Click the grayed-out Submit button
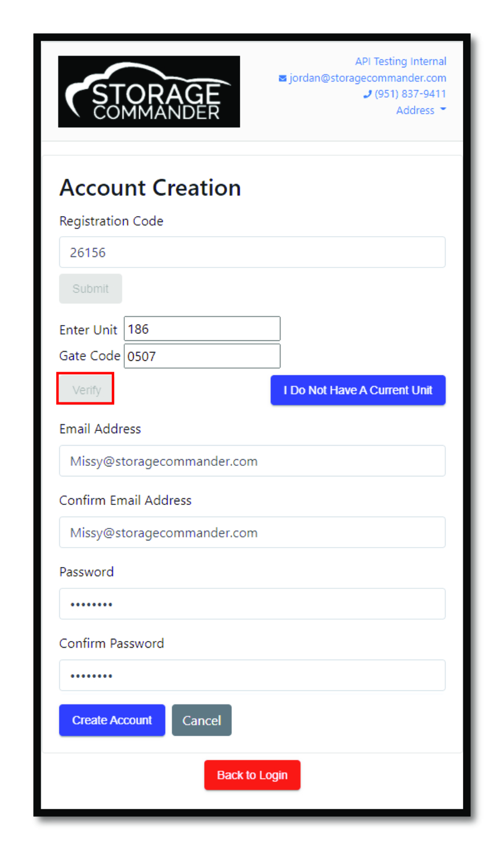The image size is (504, 850). (x=91, y=289)
